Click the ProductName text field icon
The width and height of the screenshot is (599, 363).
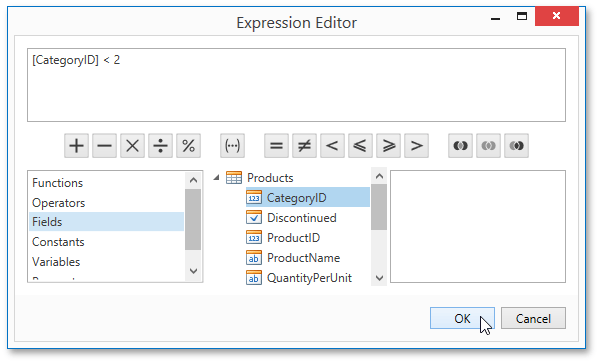[254, 258]
